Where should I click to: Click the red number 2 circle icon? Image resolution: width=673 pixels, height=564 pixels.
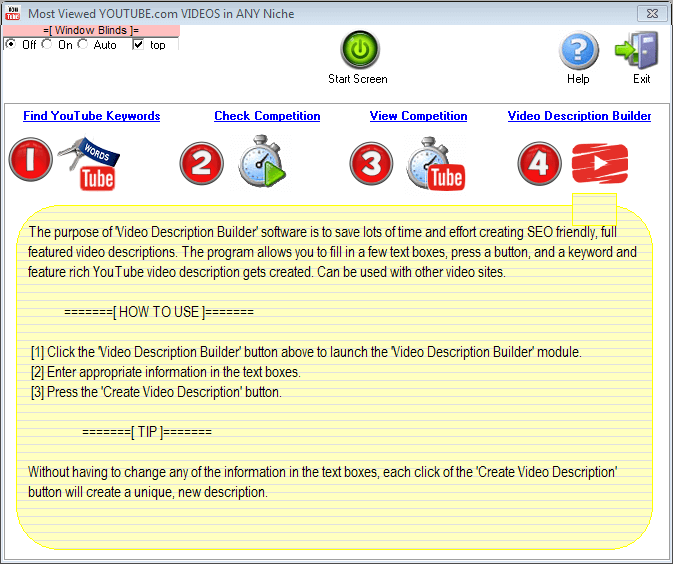(x=202, y=164)
